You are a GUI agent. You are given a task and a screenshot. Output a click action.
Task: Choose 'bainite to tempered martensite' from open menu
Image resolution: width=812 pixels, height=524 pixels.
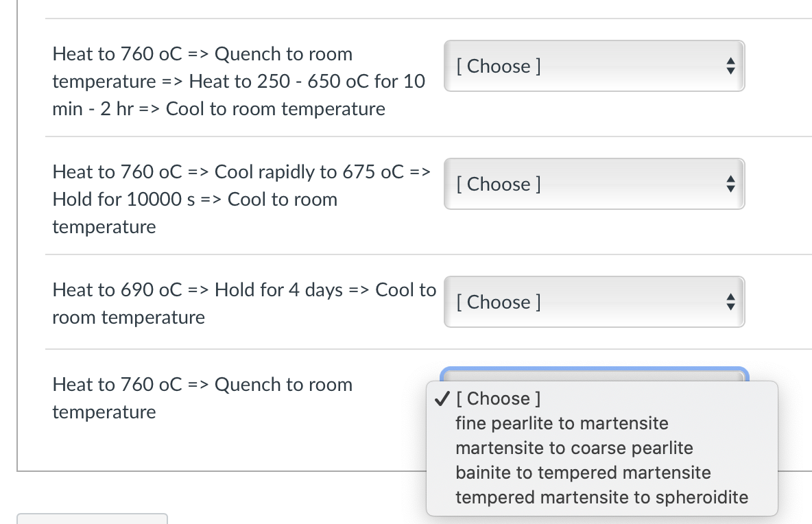(584, 473)
